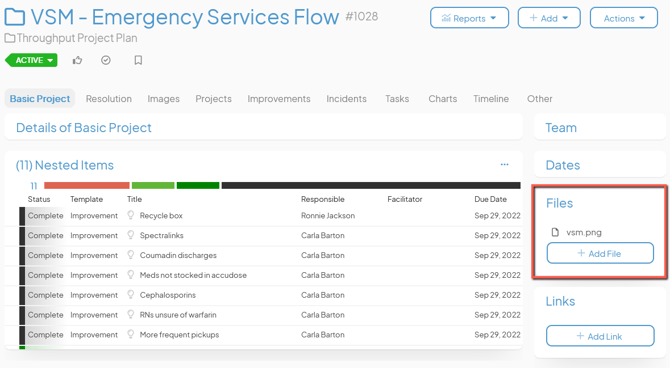
Task: Open the Improvements tab
Action: click(x=279, y=99)
